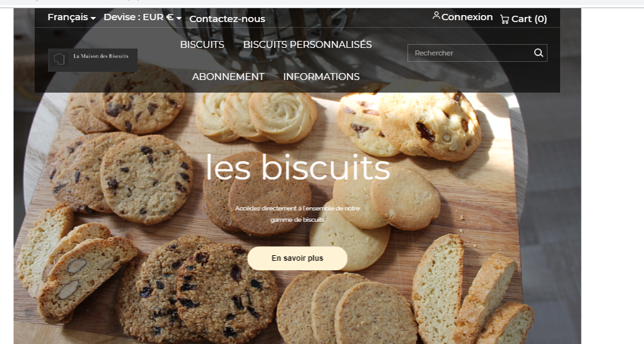This screenshot has width=644, height=344.
Task: Click the house icon in the logo
Action: coord(59,59)
